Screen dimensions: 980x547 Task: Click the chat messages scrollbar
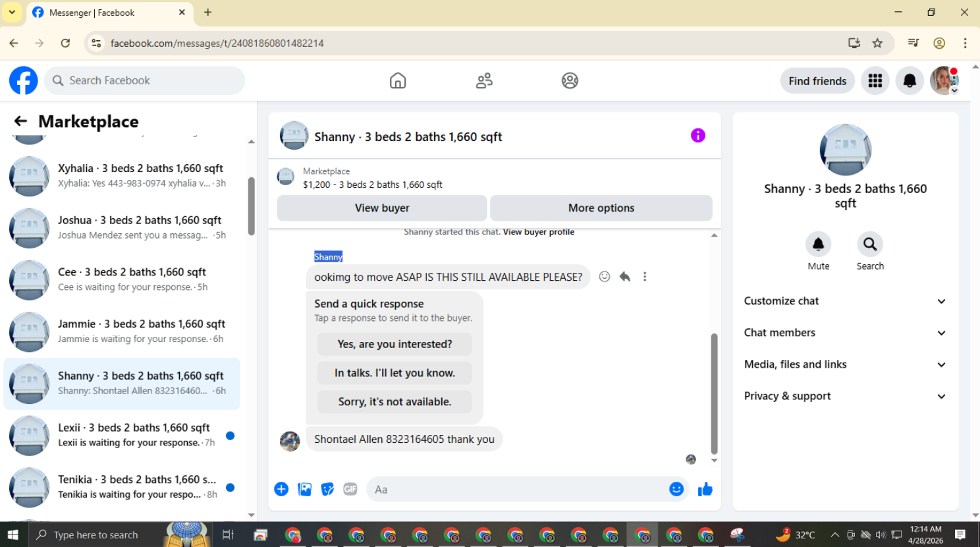click(x=714, y=393)
